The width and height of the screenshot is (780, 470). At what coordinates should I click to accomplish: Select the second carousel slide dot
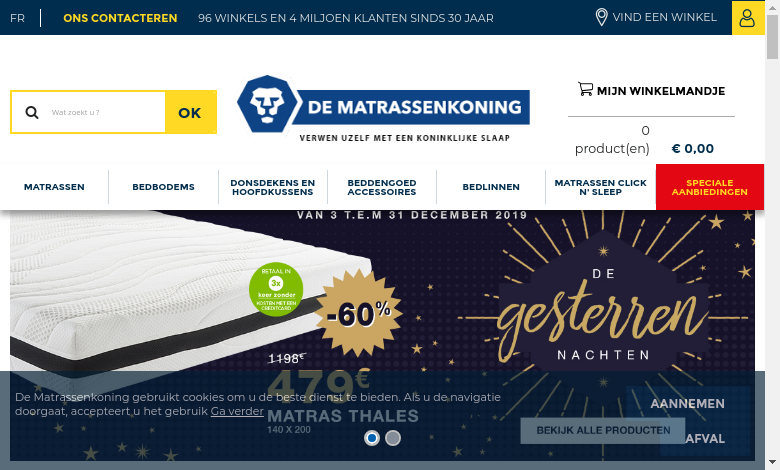(393, 438)
